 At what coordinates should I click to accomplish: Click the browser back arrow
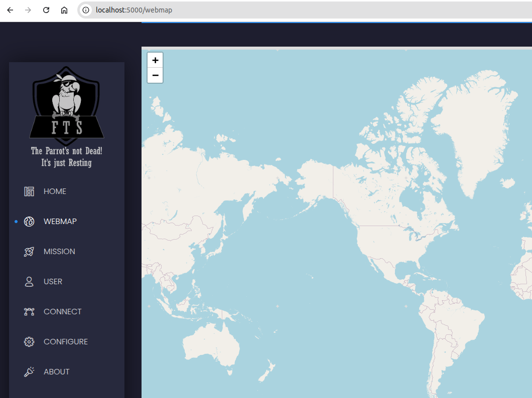(10, 10)
